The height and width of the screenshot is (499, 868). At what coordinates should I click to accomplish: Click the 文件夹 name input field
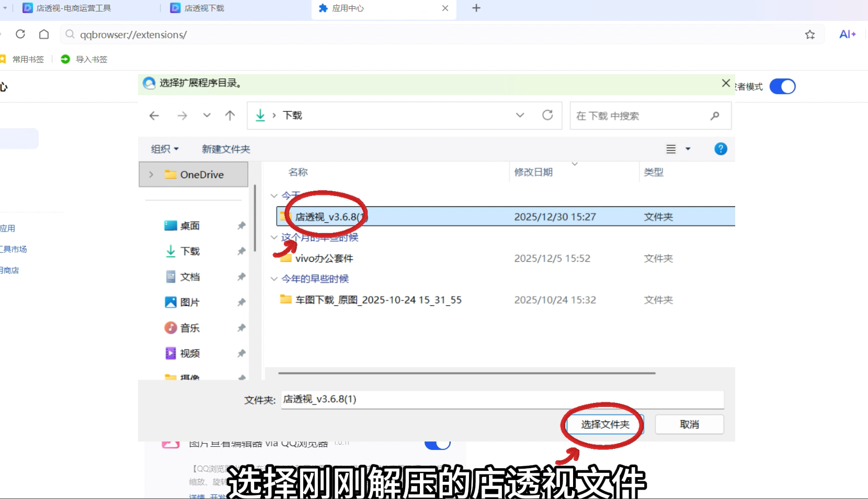tap(502, 400)
